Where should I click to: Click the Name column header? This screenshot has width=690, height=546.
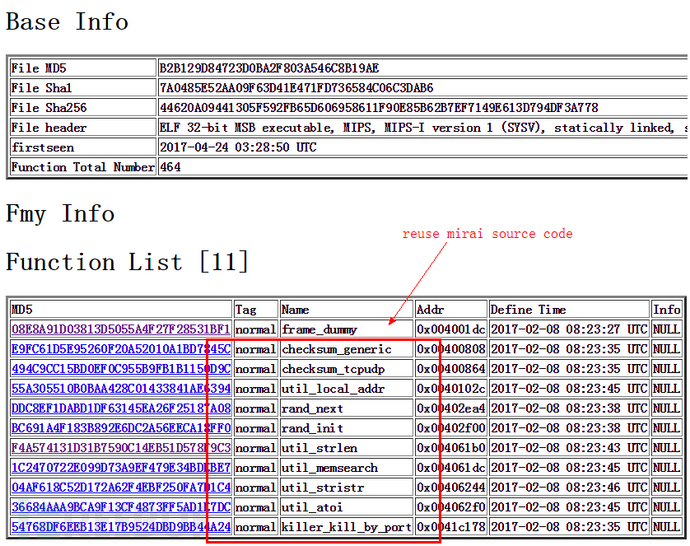(347, 309)
